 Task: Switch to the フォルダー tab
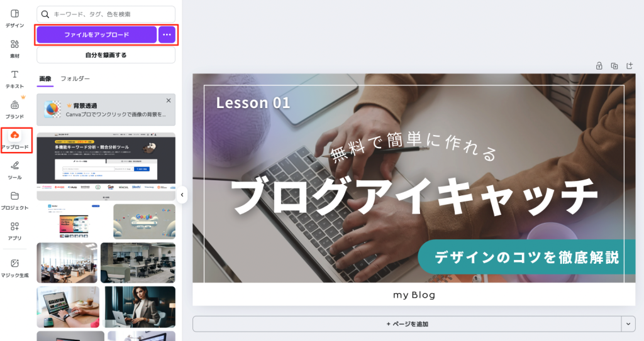(x=75, y=78)
